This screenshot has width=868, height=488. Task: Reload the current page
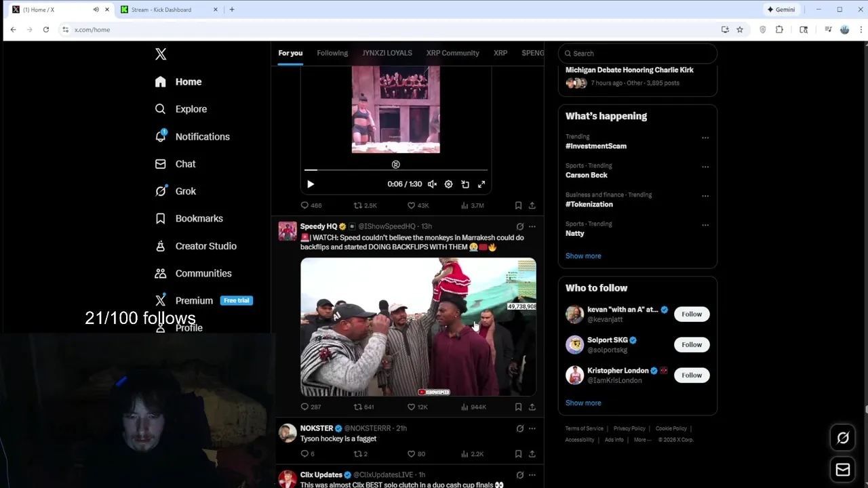click(x=46, y=30)
